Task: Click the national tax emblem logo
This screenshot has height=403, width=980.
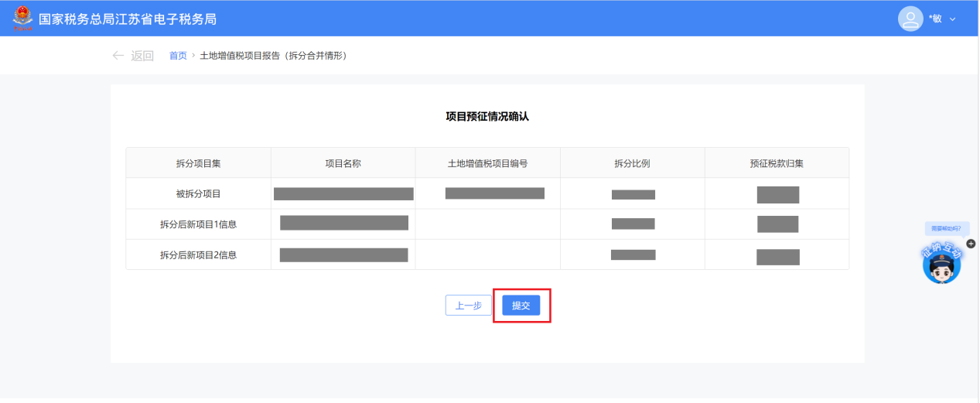Action: coord(23,18)
